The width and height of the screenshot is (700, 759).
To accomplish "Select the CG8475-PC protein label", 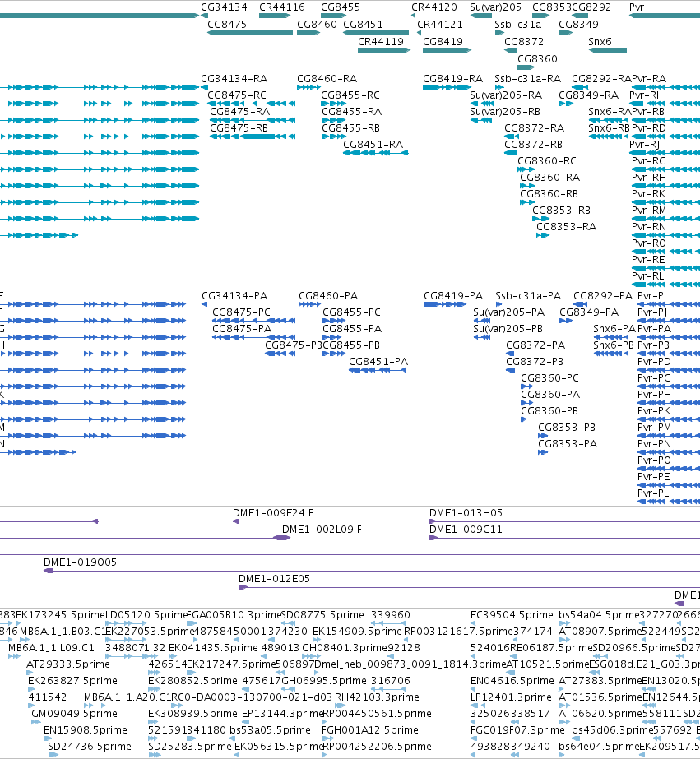I will (241, 312).
